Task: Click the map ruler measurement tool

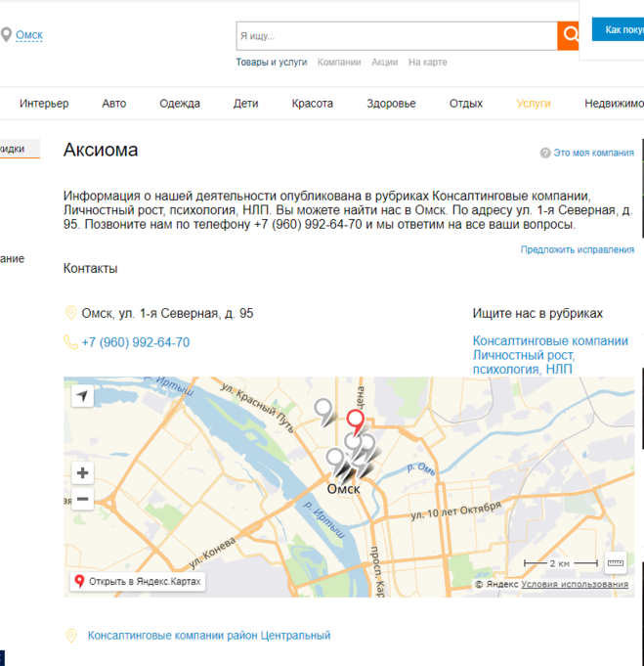Action: (x=615, y=562)
